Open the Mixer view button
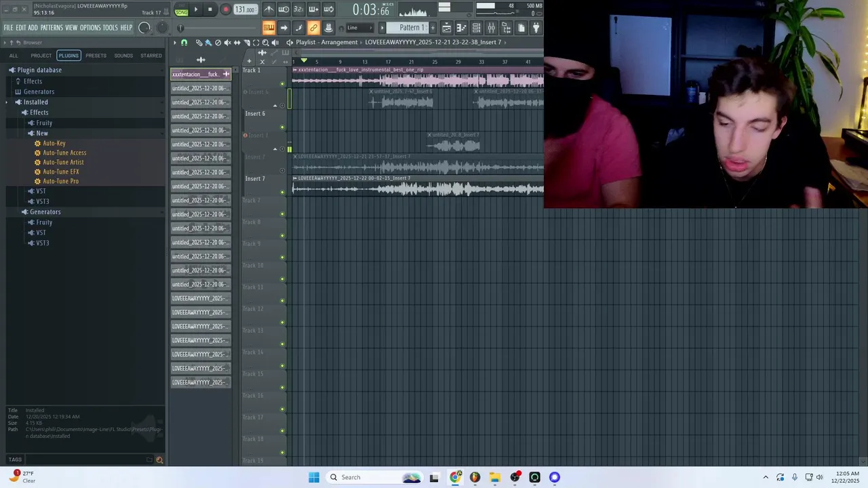Image resolution: width=868 pixels, height=488 pixels. click(x=491, y=28)
